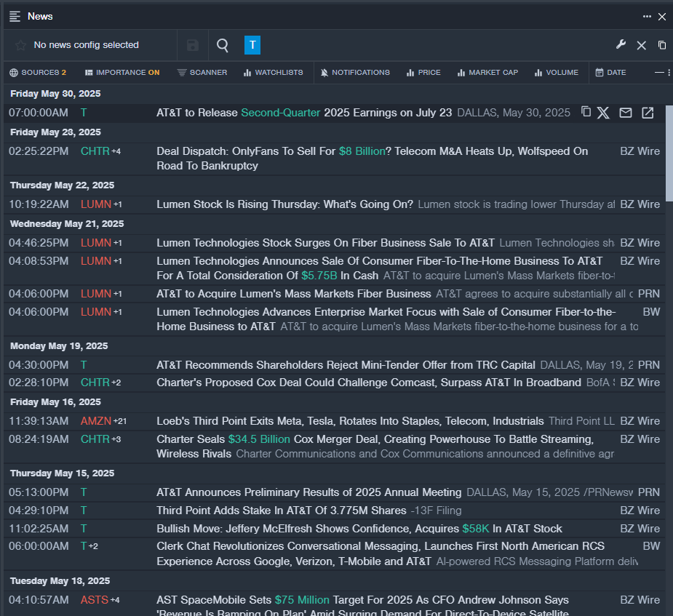Select Friday May 30, 2025 date header
Image resolution: width=673 pixels, height=616 pixels.
click(55, 94)
